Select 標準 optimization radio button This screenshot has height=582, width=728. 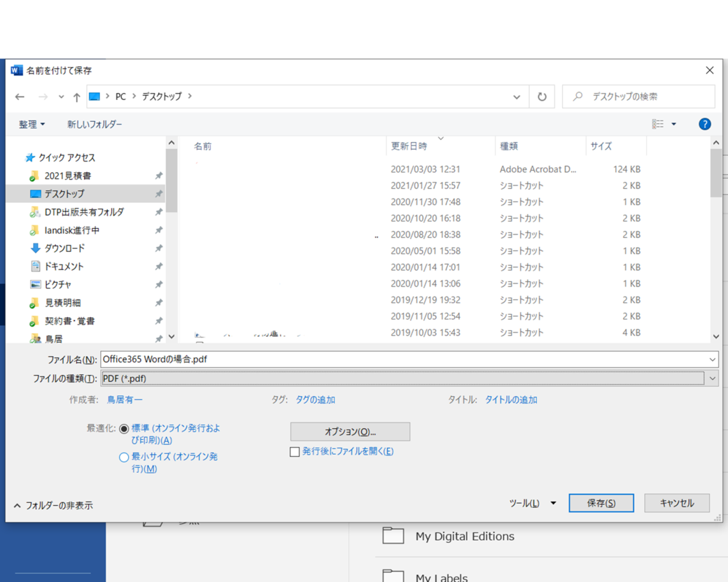click(x=124, y=429)
